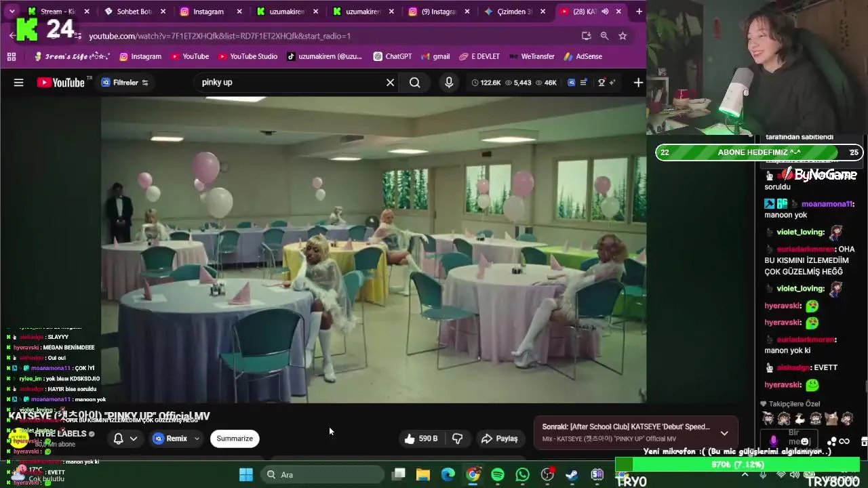Open File Explorer from taskbar

click(x=423, y=474)
